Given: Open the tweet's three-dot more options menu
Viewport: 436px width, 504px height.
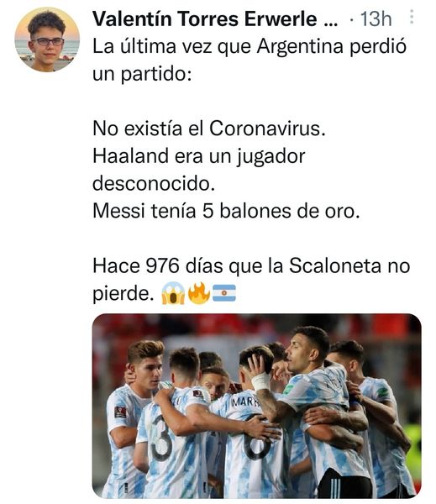Looking at the screenshot, I should coord(412,17).
